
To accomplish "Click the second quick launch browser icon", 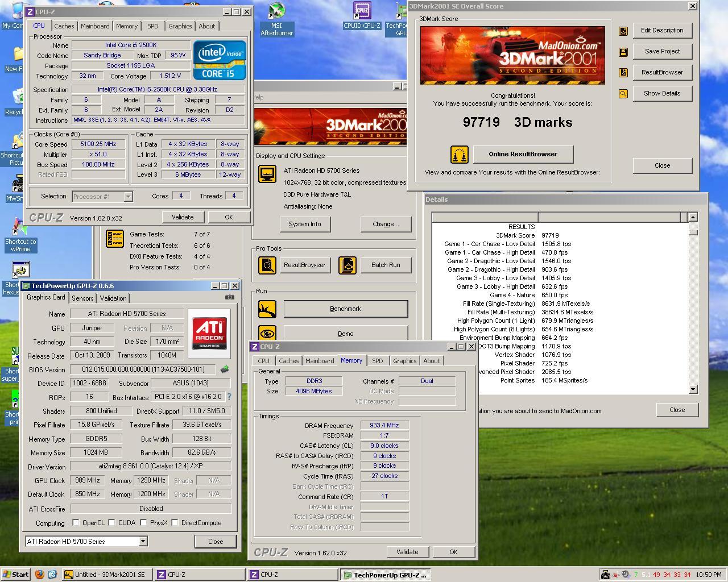I will (52, 575).
